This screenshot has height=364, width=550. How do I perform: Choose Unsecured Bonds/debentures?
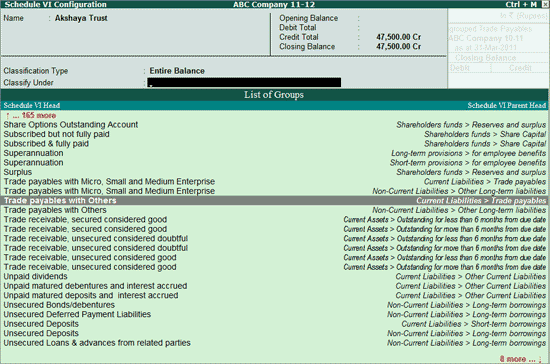(x=275, y=305)
